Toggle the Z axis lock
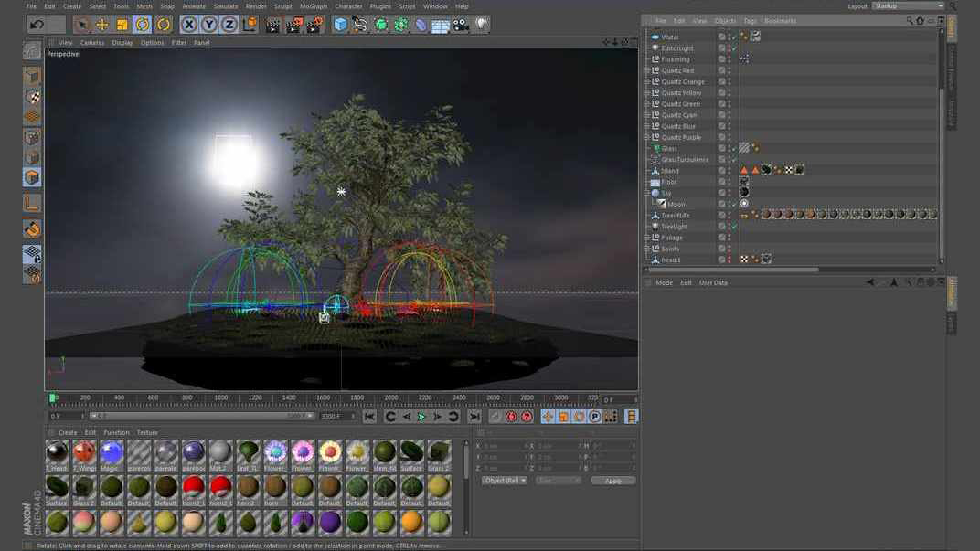The width and height of the screenshot is (980, 551). [x=229, y=25]
